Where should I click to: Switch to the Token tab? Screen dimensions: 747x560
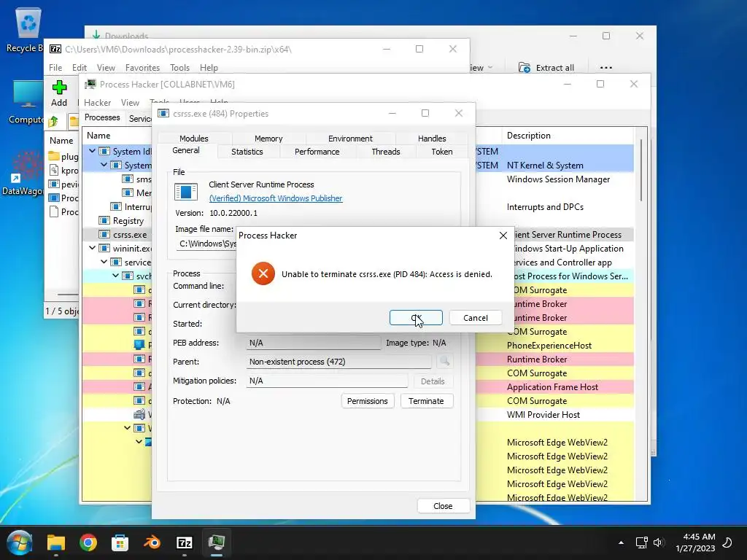coord(441,152)
